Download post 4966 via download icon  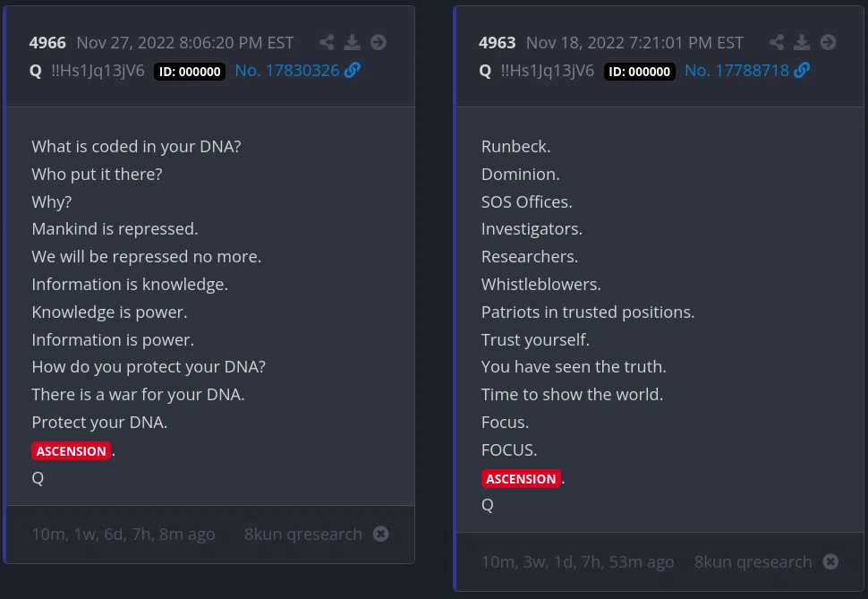pyautogui.click(x=352, y=42)
